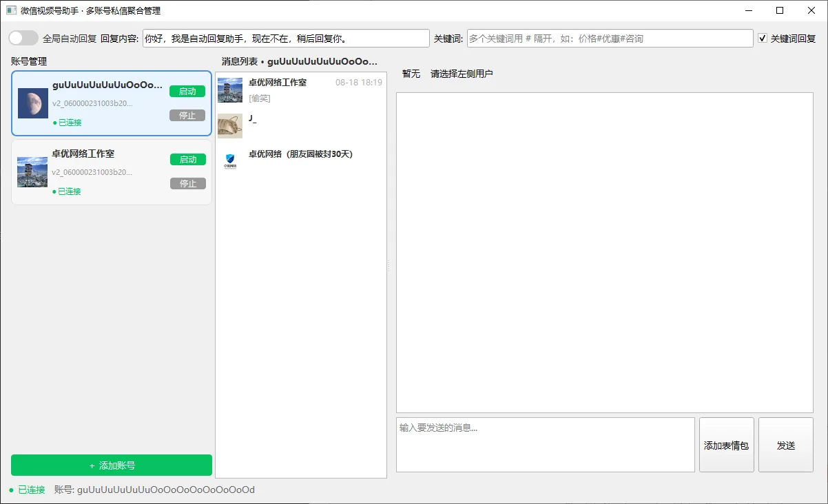Click the cat avatar of J_
828x504 pixels.
(230, 126)
